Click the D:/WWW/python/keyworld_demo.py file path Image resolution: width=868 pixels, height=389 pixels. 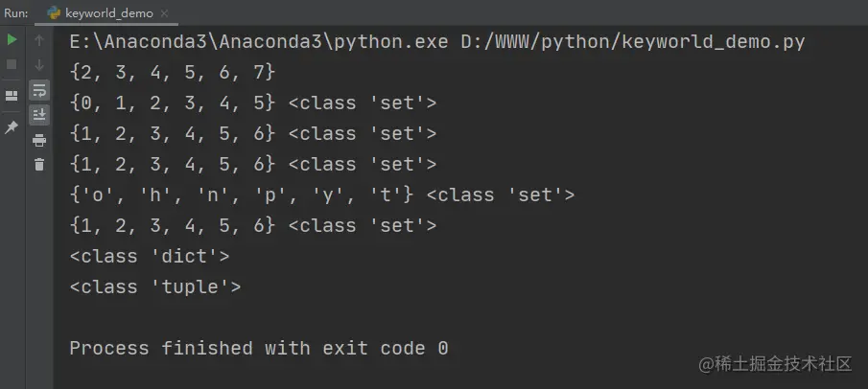click(633, 42)
